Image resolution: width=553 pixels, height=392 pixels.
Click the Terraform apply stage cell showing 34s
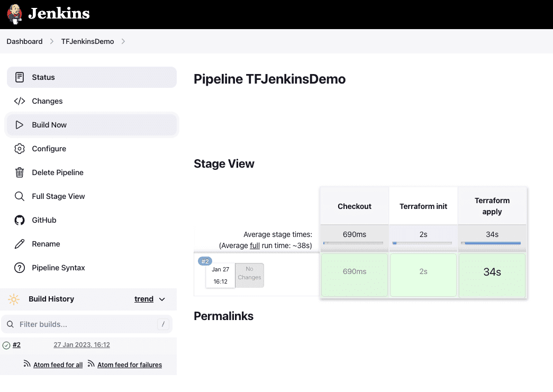(492, 275)
